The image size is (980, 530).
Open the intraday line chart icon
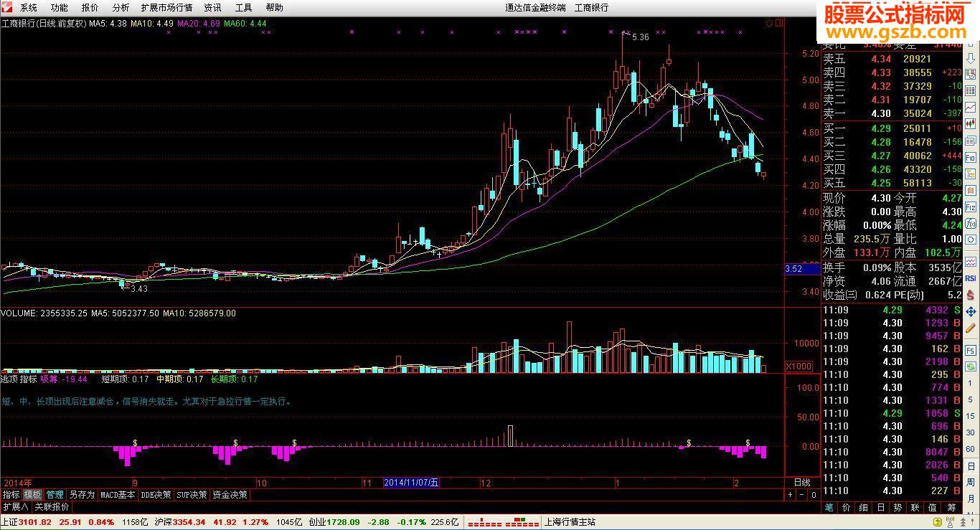point(971,107)
